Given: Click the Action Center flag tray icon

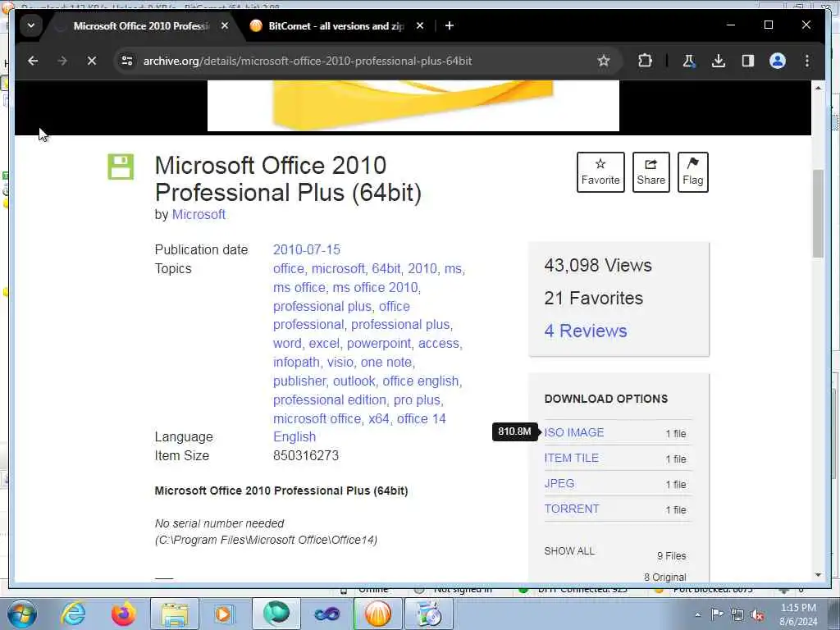Looking at the screenshot, I should pos(717,614).
